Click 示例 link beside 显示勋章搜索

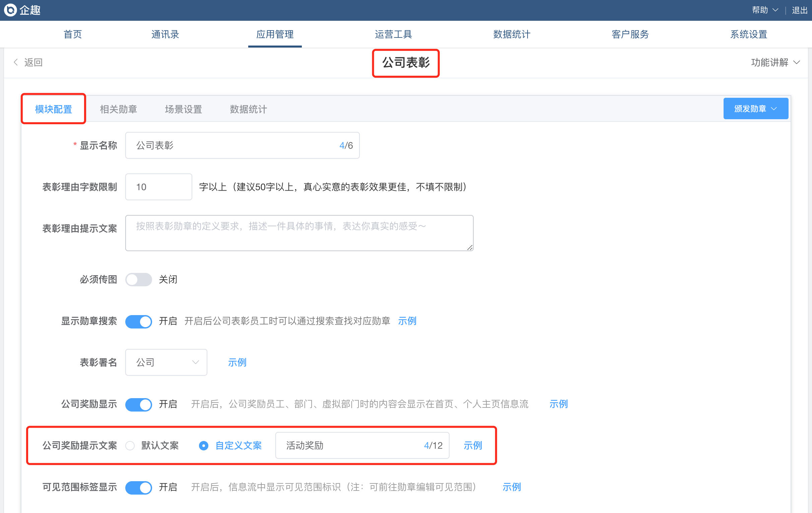(407, 321)
